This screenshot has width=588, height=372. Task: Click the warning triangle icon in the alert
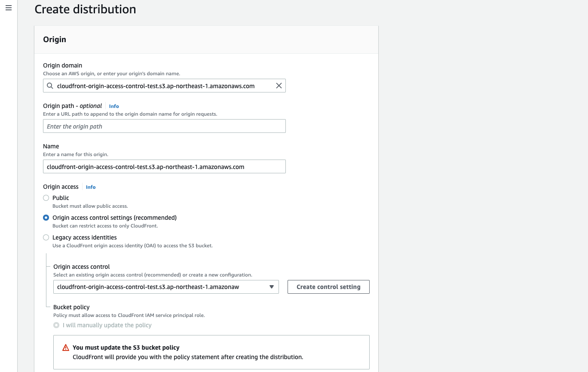pyautogui.click(x=65, y=347)
